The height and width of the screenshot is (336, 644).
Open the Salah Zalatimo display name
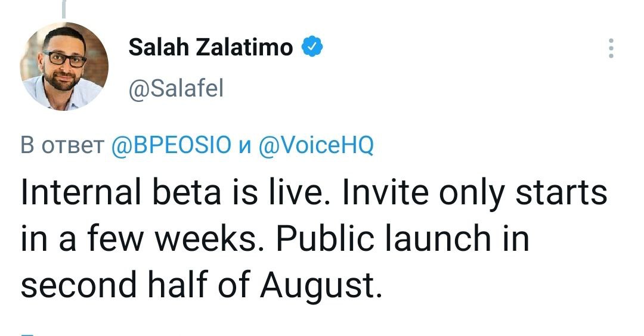point(211,47)
